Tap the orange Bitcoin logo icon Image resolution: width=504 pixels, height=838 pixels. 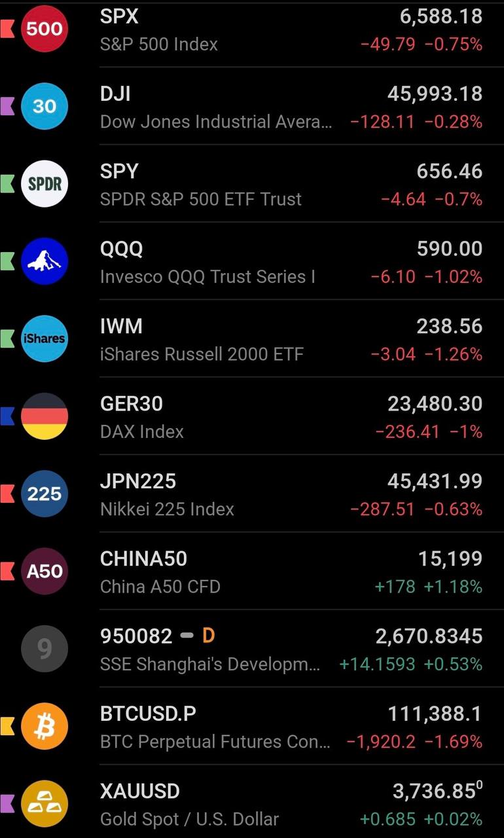pos(45,725)
